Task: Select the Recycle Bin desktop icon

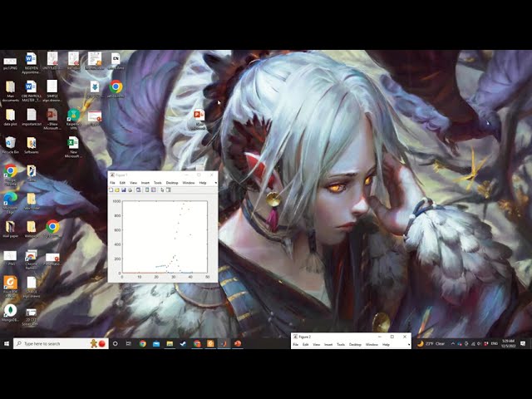Action: (x=11, y=145)
